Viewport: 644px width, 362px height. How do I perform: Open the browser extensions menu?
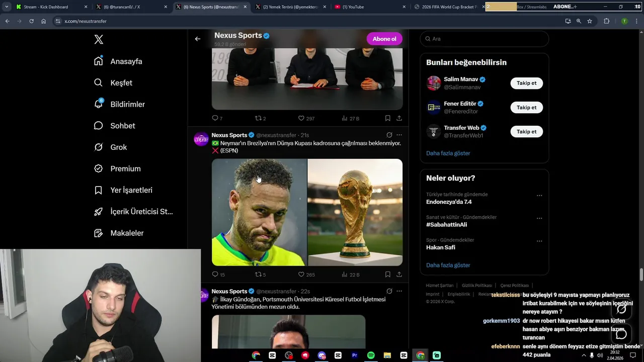(606, 21)
